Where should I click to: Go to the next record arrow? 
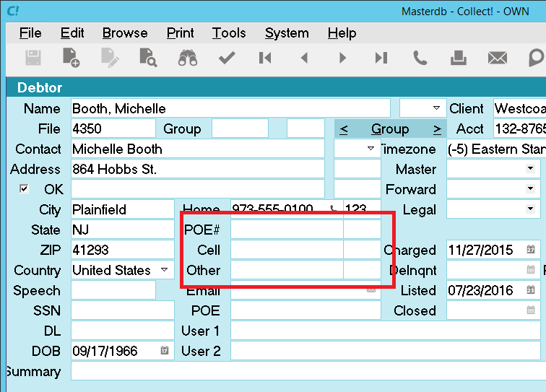343,58
